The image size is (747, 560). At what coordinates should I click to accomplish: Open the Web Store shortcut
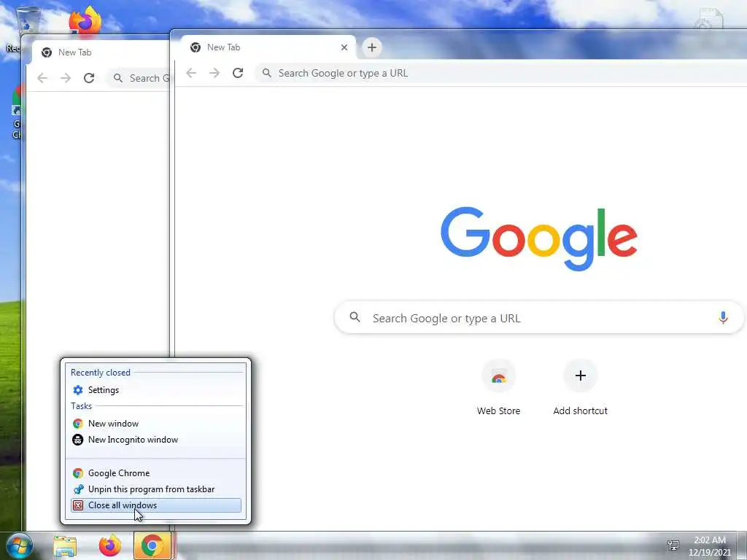point(498,388)
